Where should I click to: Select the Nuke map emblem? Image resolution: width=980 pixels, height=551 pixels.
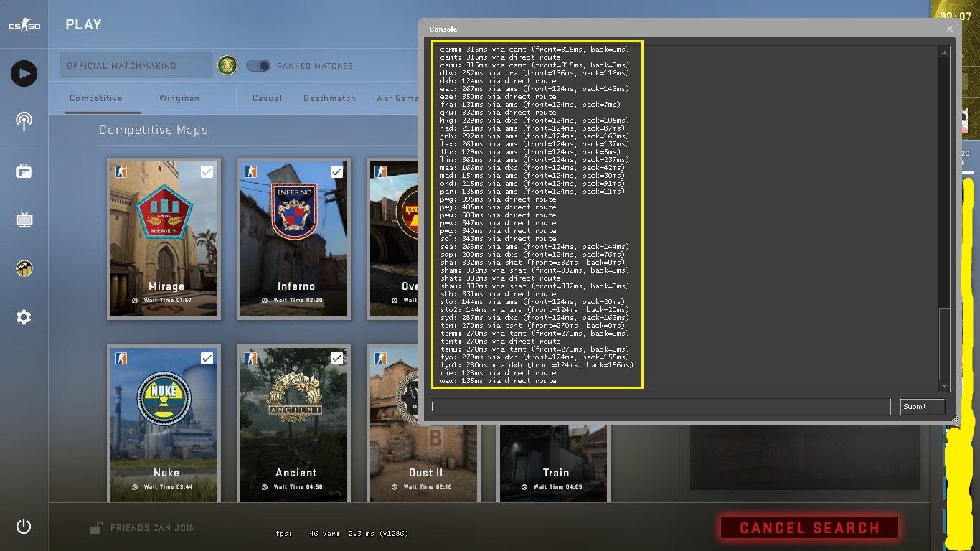(x=166, y=399)
